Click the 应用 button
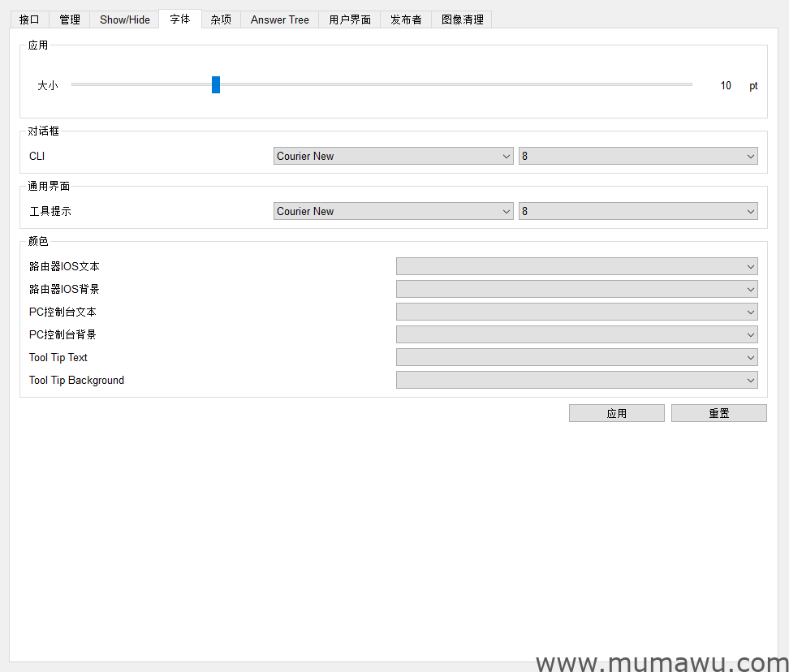 (616, 413)
